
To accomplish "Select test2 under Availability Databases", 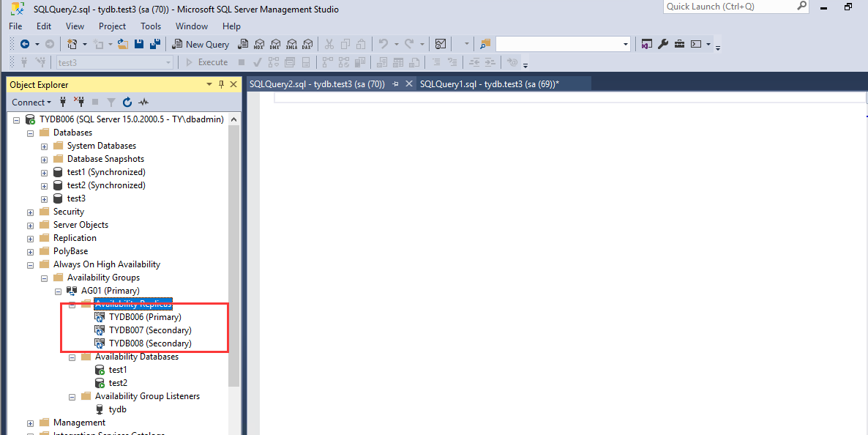I will 118,383.
